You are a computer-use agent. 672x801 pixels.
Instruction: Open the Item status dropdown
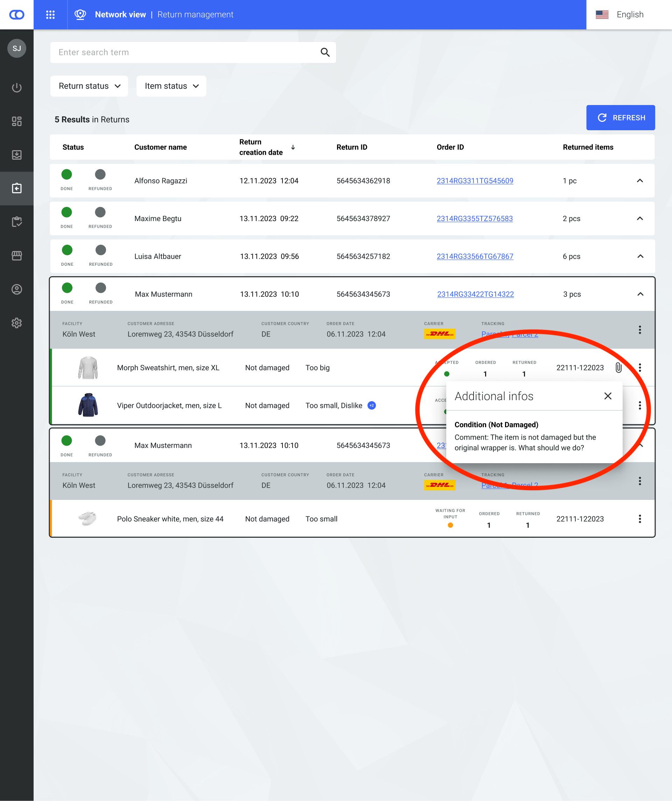point(171,86)
